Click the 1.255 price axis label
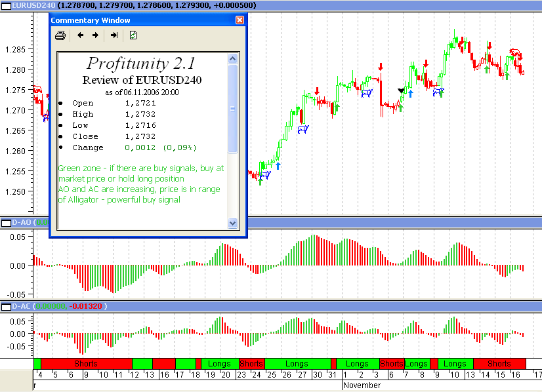Image resolution: width=542 pixels, height=392 pixels. [x=16, y=172]
